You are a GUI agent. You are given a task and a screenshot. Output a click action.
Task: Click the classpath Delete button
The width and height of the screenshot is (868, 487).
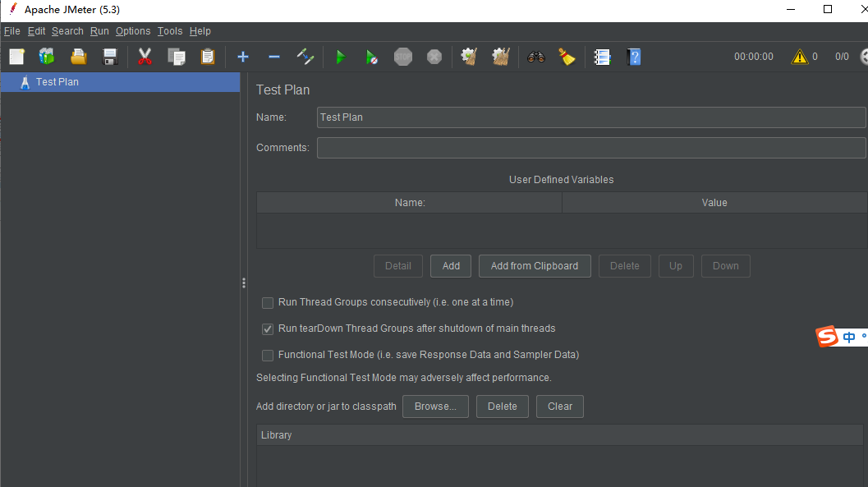(x=503, y=407)
